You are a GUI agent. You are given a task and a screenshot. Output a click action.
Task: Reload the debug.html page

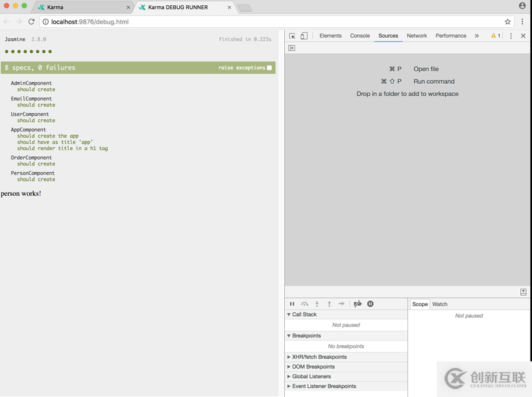pos(31,21)
